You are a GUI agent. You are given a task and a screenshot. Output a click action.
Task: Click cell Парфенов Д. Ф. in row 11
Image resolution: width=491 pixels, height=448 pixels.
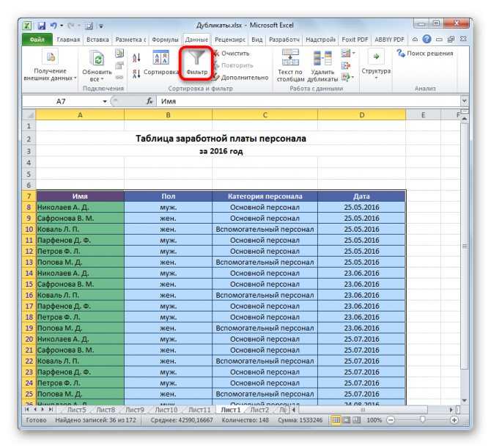point(80,240)
